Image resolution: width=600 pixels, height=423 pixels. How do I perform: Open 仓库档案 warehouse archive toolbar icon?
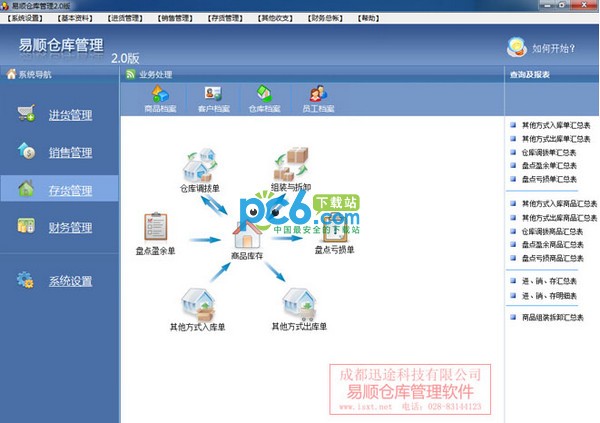[264, 94]
